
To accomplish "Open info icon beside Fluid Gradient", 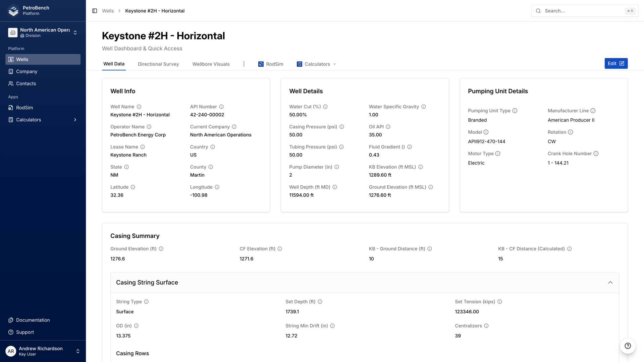I will point(410,147).
